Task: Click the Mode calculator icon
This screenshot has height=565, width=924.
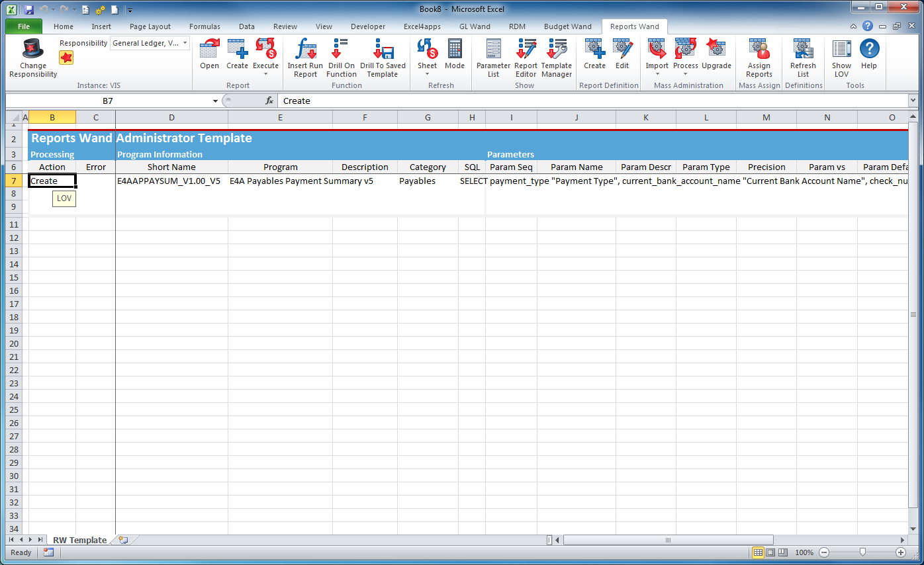Action: pyautogui.click(x=455, y=54)
